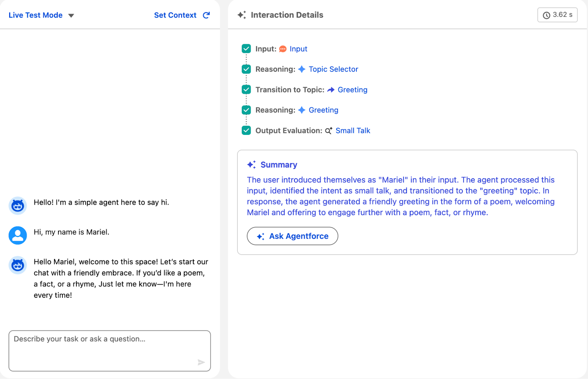Toggle the checkbox for the Input step

coord(246,49)
